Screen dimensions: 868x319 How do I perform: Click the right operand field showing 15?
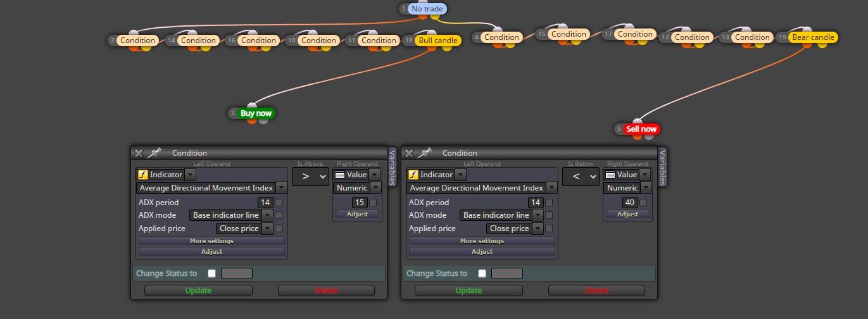pos(360,203)
